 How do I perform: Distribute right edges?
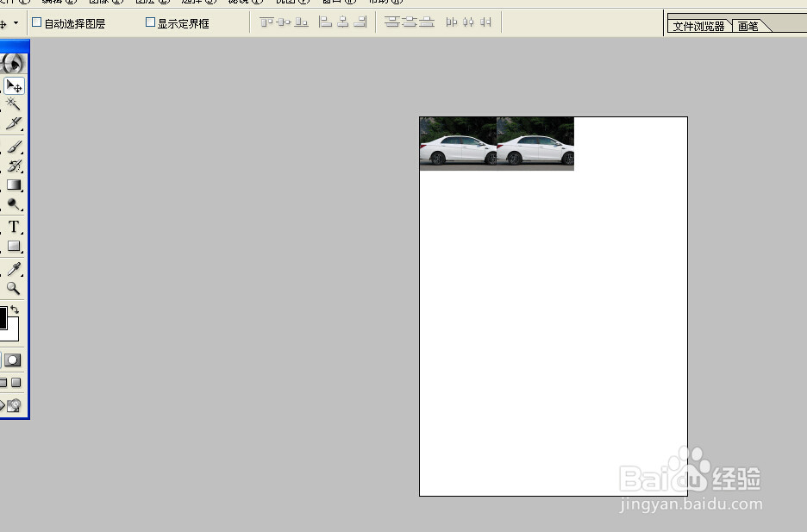point(485,22)
